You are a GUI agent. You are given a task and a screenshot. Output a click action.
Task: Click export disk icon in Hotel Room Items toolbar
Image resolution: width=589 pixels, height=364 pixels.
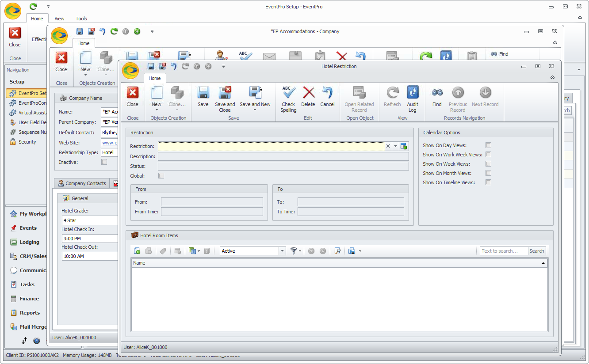click(x=352, y=251)
